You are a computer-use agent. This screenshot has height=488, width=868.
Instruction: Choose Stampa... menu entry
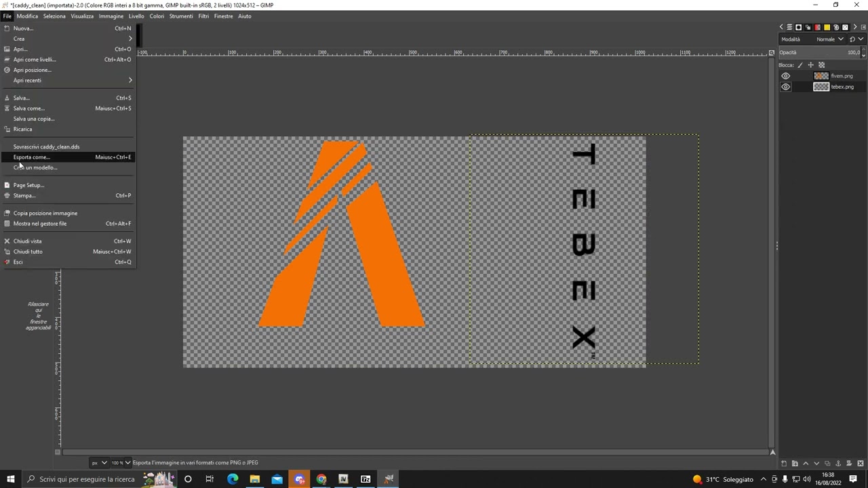point(68,195)
